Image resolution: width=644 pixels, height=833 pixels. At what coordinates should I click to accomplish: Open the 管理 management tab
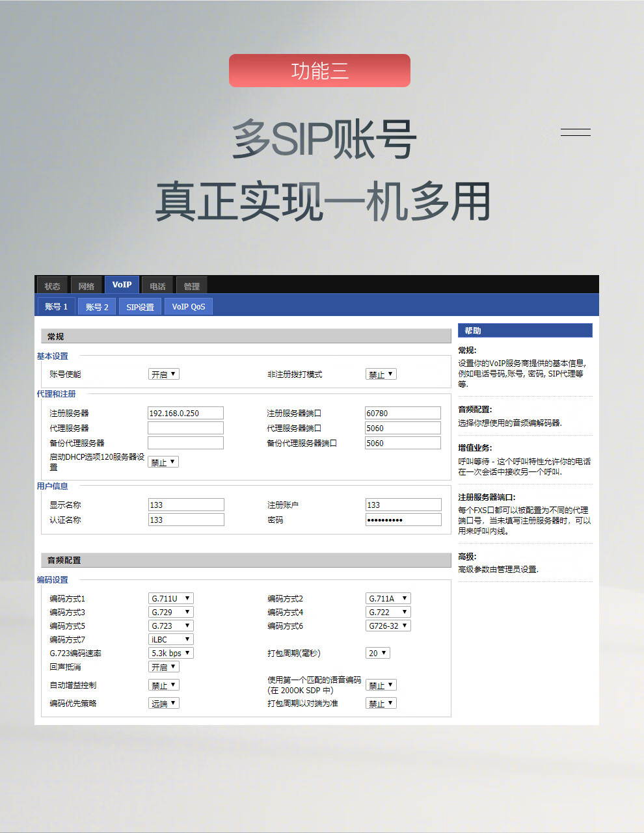point(191,286)
